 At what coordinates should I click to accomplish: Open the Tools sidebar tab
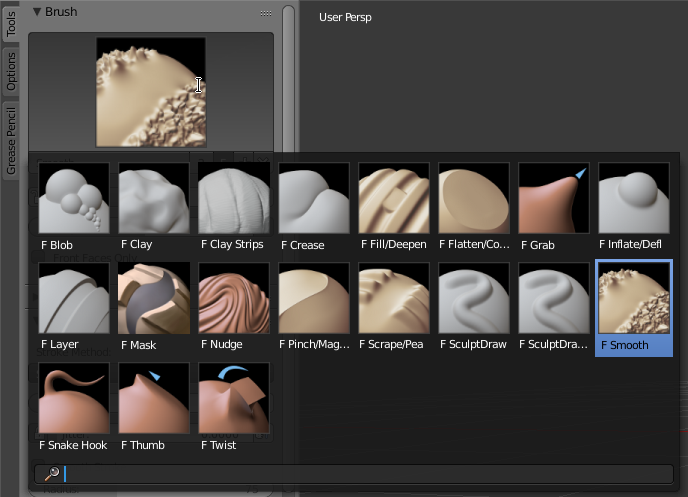(x=11, y=25)
